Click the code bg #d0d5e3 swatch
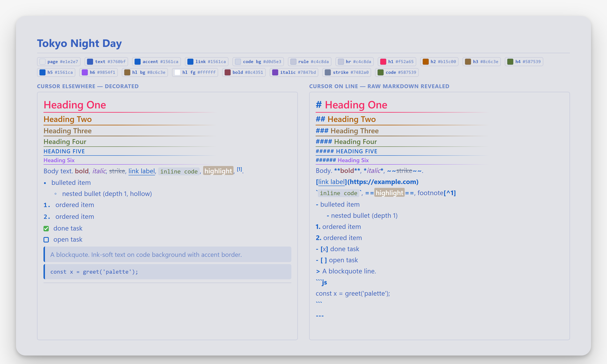The height and width of the screenshot is (364, 607). pos(258,61)
